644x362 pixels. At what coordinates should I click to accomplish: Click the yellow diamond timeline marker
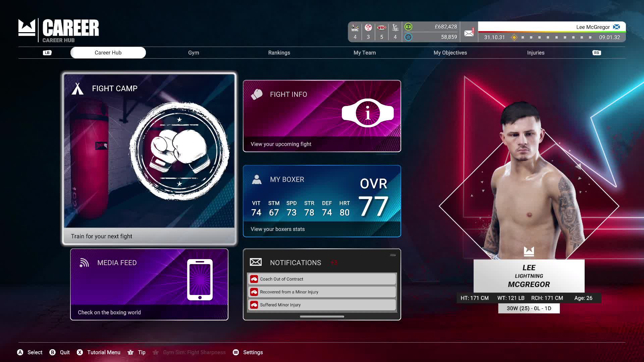[514, 37]
